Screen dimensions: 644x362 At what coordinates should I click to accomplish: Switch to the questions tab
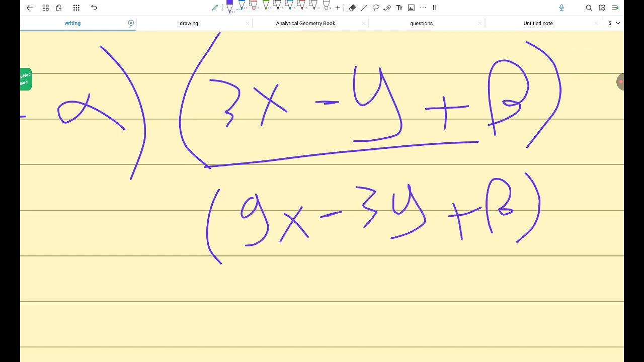click(421, 23)
